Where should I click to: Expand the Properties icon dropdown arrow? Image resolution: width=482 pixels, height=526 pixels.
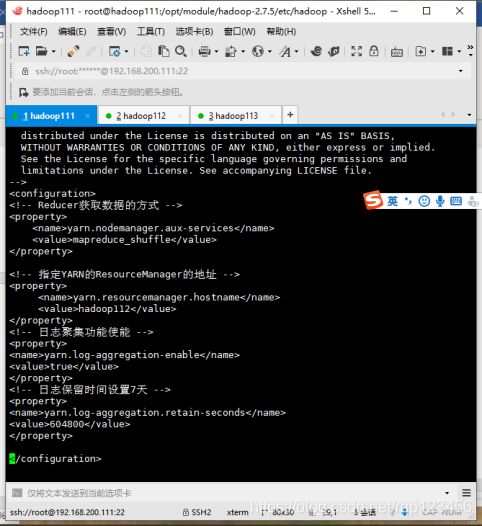(126, 52)
